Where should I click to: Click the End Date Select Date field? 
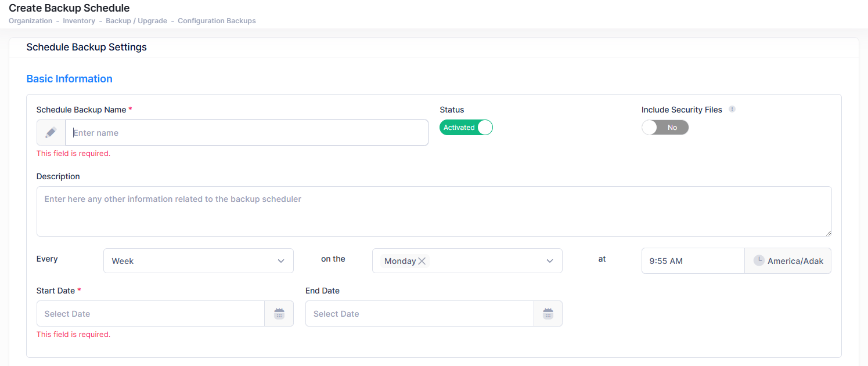coord(419,314)
